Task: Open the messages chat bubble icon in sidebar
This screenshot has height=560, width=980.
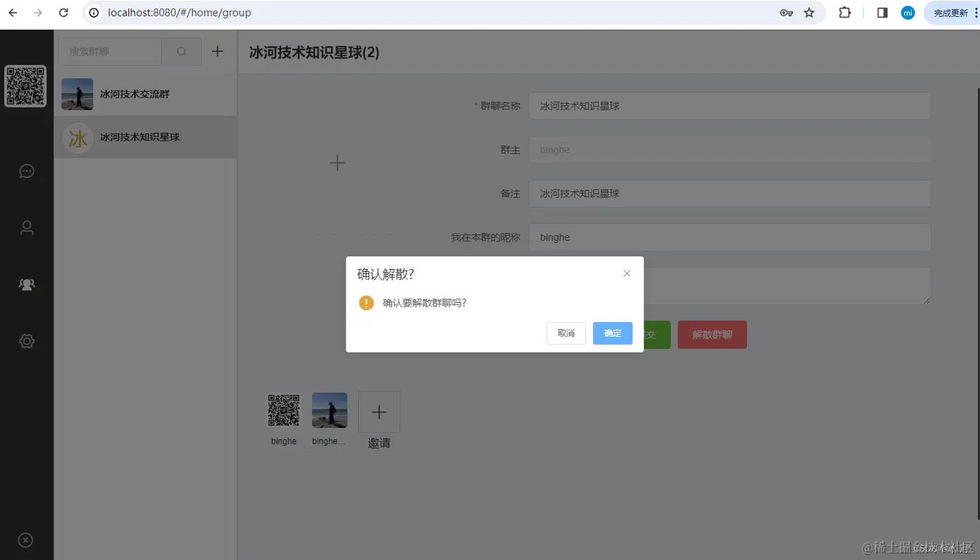Action: 26,171
